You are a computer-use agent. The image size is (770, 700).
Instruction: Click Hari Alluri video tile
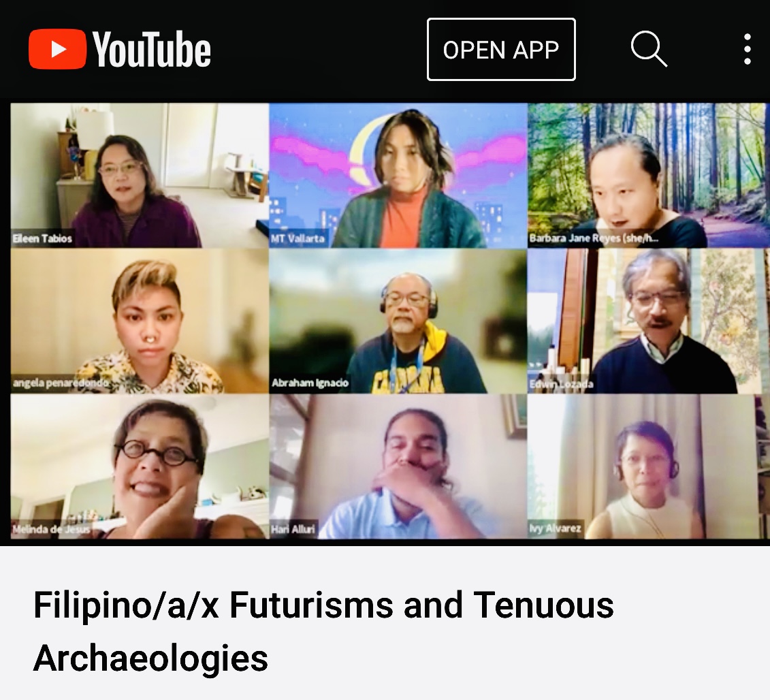point(398,466)
